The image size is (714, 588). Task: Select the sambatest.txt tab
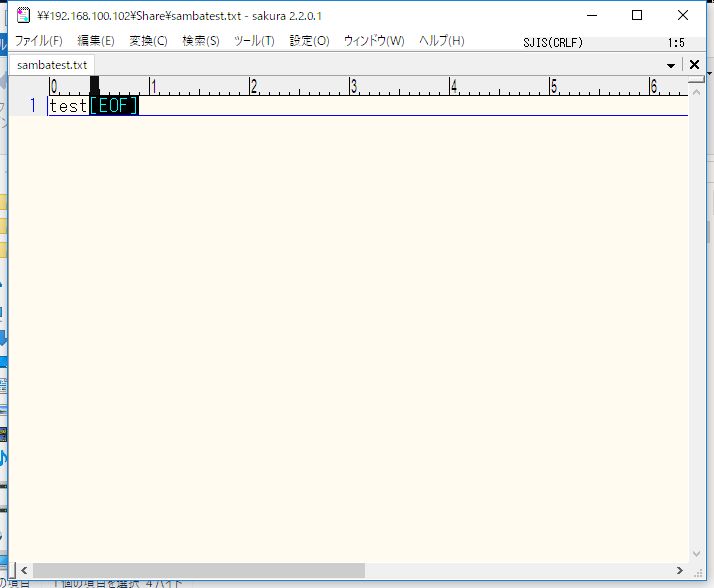(x=52, y=65)
